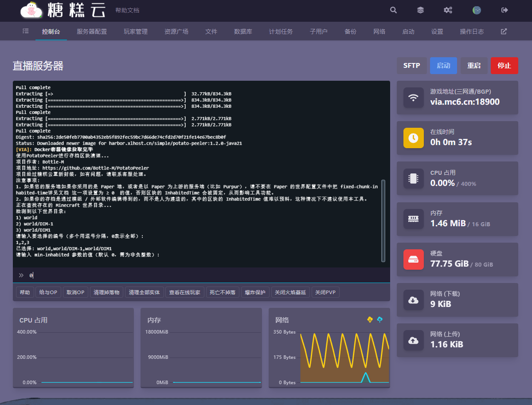Click the red disk icon beside 硬盘

tap(413, 260)
